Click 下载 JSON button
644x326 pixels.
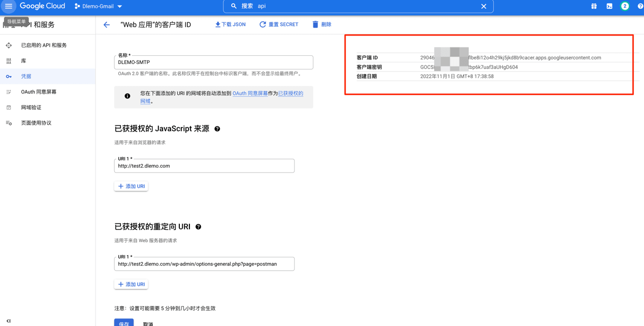tap(230, 24)
